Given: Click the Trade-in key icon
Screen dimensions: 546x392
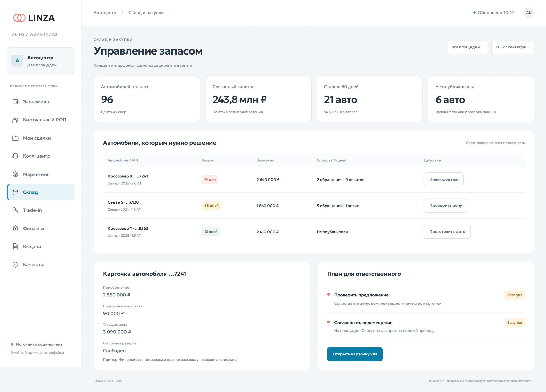Looking at the screenshot, I should [15, 210].
